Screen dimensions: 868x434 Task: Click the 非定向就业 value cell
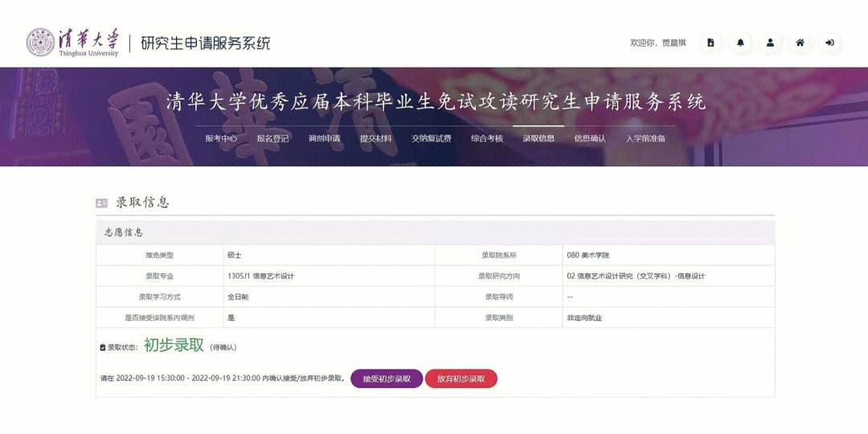coord(669,317)
